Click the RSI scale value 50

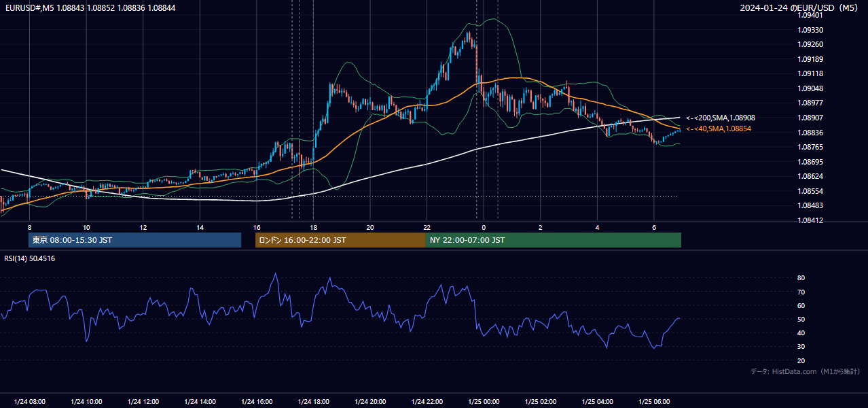point(801,319)
